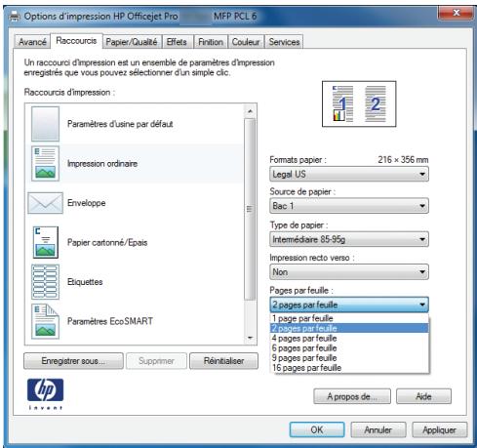Select Impression ordinaire label

click(102, 163)
